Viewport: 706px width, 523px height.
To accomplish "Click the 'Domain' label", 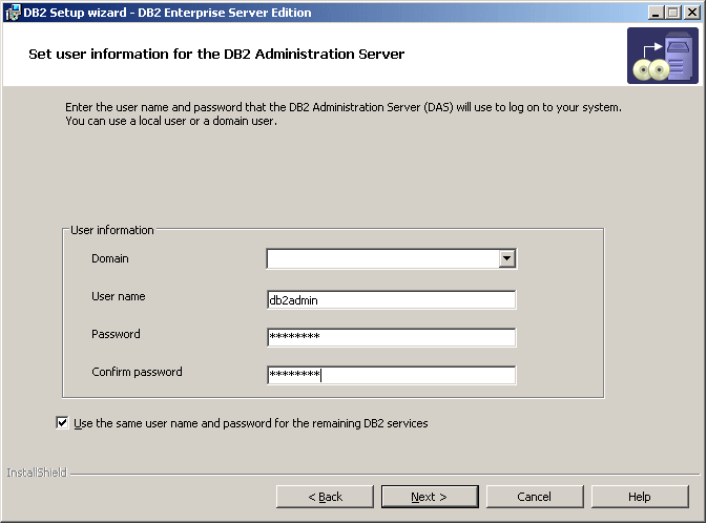I will coord(110,258).
